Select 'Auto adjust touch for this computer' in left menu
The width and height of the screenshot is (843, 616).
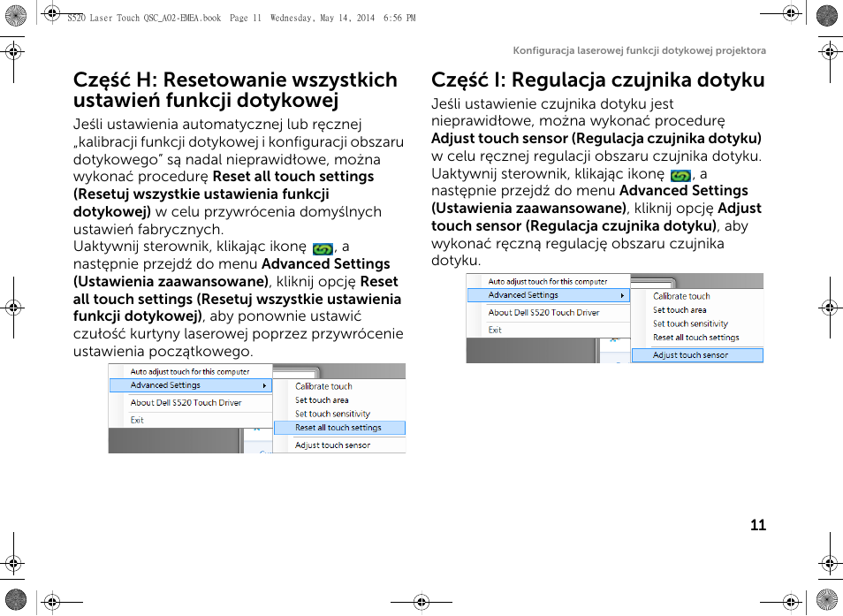tap(190, 371)
